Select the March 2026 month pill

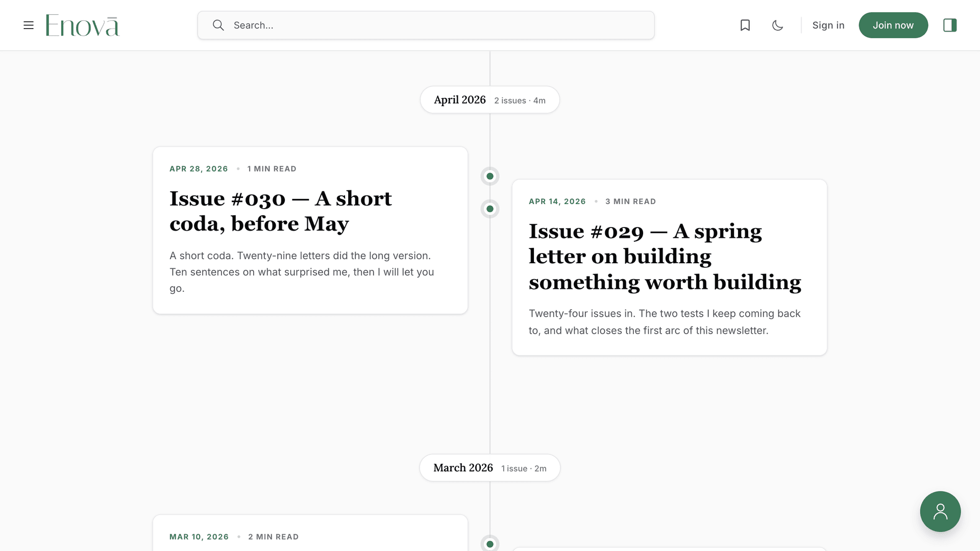(490, 468)
